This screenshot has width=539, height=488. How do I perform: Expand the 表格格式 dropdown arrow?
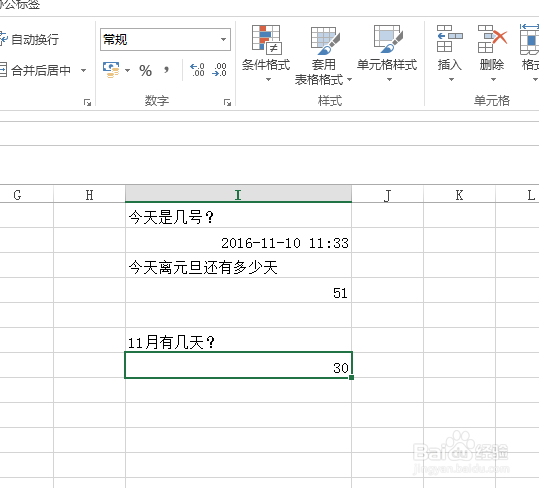click(349, 79)
